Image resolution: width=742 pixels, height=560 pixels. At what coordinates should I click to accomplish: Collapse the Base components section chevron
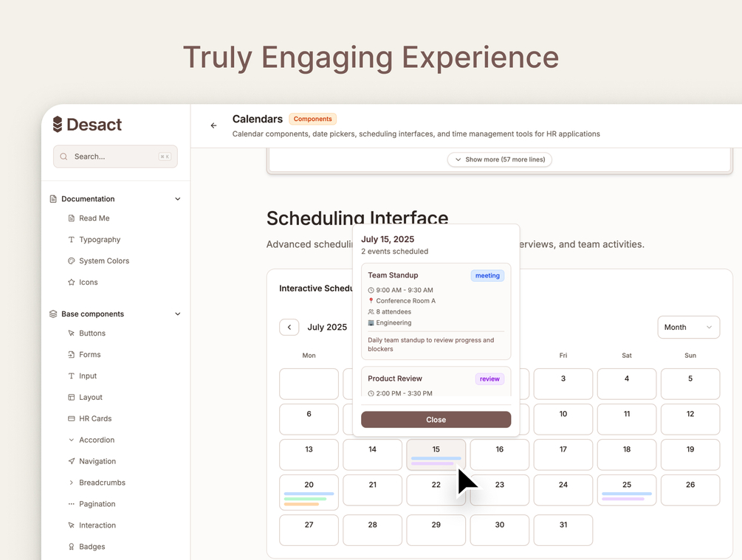point(177,314)
